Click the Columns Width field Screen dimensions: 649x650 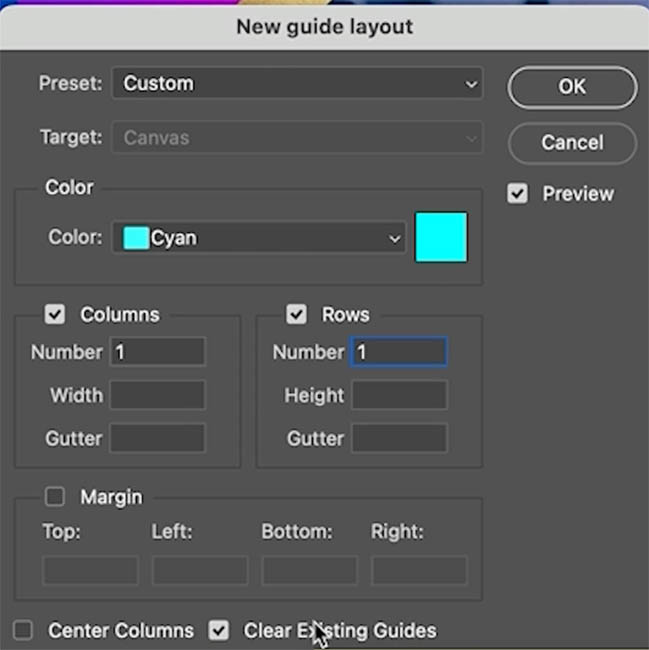tap(157, 395)
